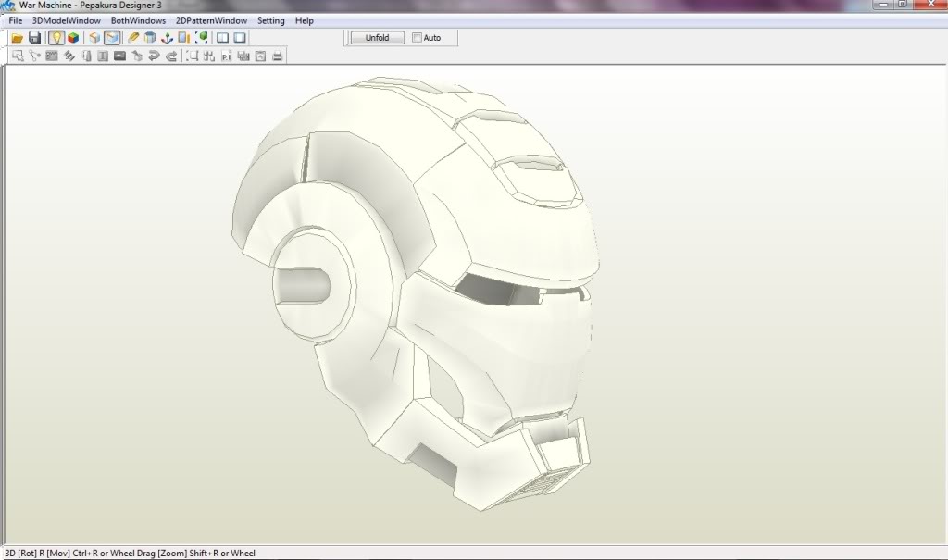Image resolution: width=948 pixels, height=560 pixels.
Task: Click the undo arrow icon
Action: pyautogui.click(x=155, y=56)
